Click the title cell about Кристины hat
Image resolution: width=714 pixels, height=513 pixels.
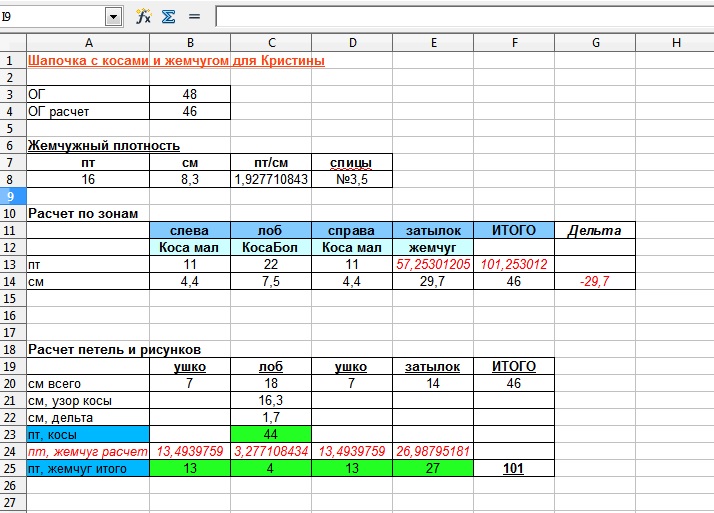[x=175, y=60]
